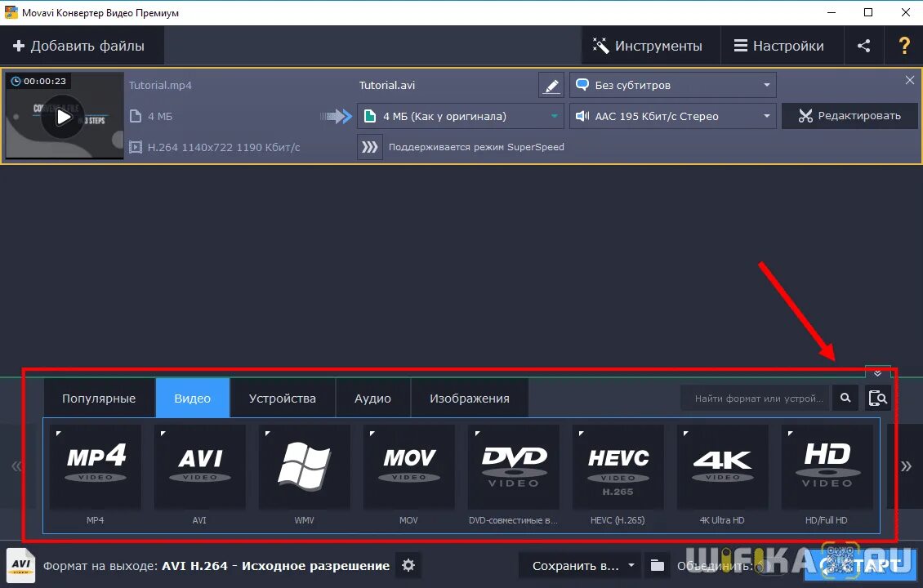Click the magnifier search icon
The width and height of the screenshot is (923, 588).
845,399
